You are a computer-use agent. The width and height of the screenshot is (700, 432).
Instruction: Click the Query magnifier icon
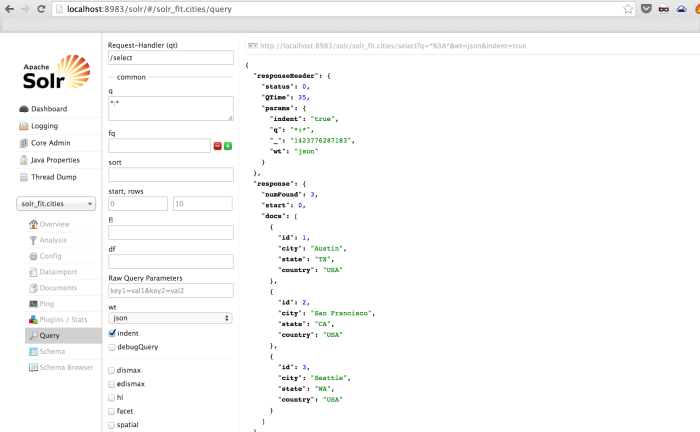(33, 335)
